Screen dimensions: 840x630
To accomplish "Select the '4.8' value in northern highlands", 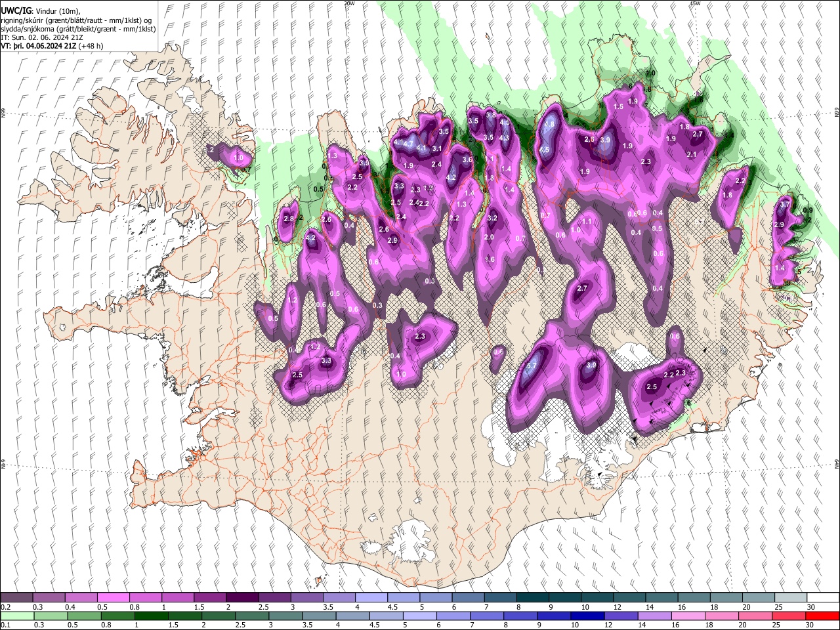I will pos(549,123).
